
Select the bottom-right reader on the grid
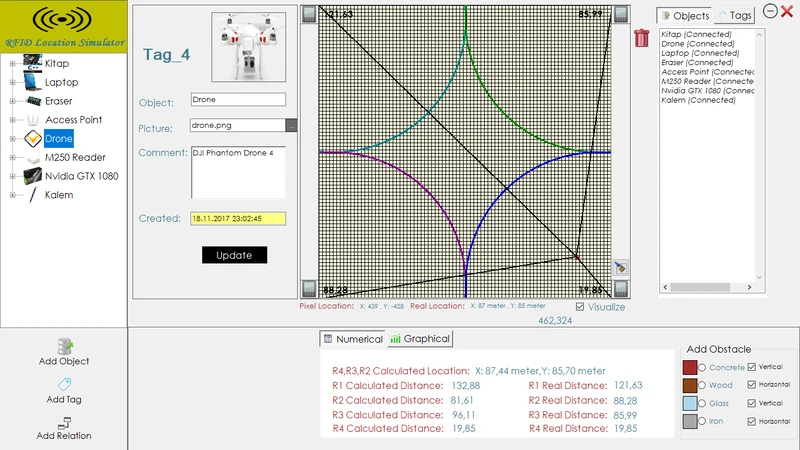click(621, 289)
